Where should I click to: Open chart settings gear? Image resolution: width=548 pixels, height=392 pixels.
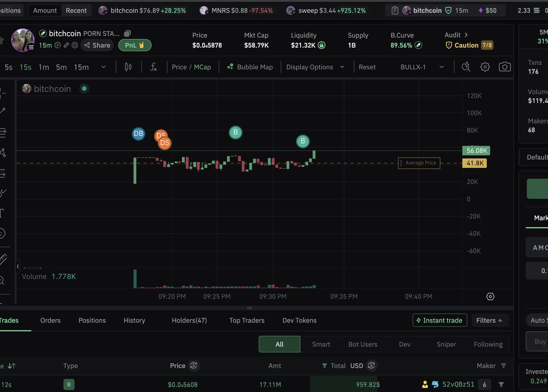click(485, 67)
